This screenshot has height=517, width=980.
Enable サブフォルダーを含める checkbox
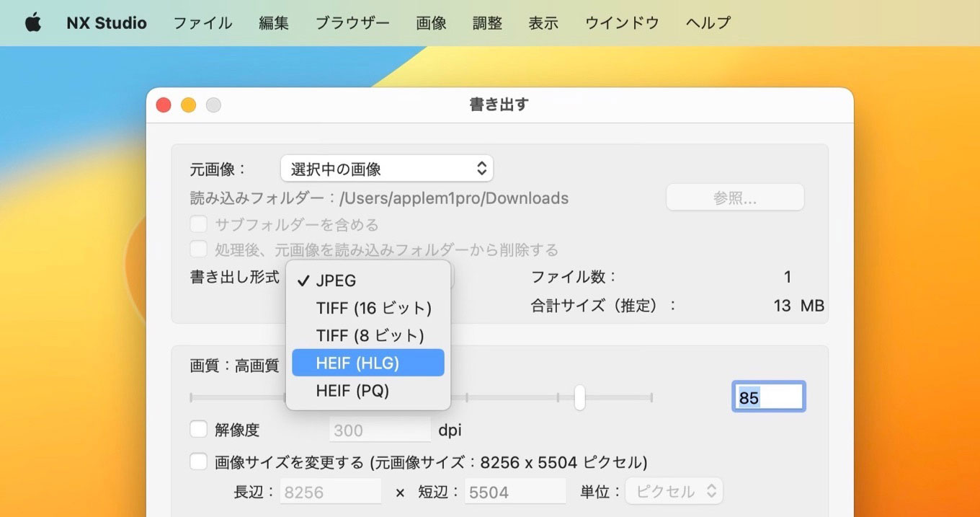[x=198, y=224]
